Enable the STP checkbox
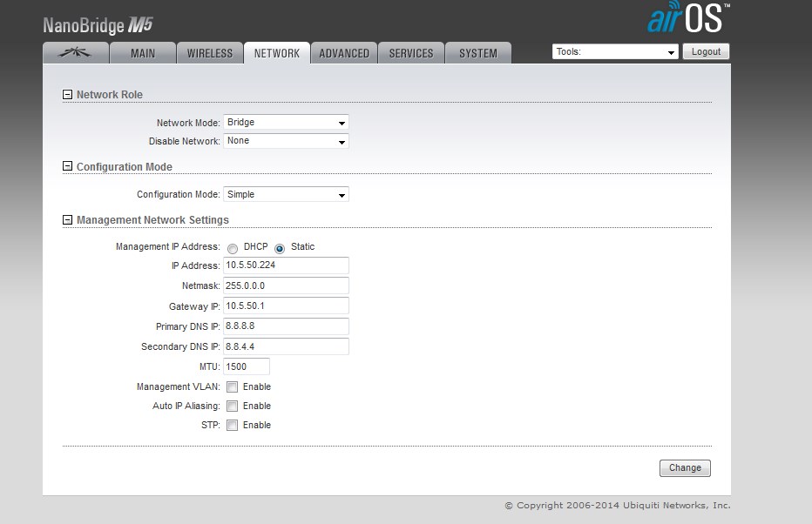Image resolution: width=812 pixels, height=524 pixels. click(x=233, y=425)
